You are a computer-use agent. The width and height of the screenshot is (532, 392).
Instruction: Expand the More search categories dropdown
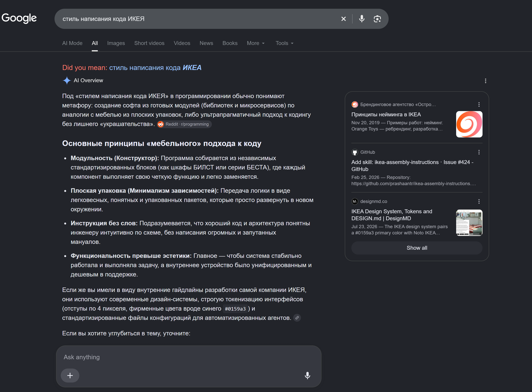[x=256, y=43]
